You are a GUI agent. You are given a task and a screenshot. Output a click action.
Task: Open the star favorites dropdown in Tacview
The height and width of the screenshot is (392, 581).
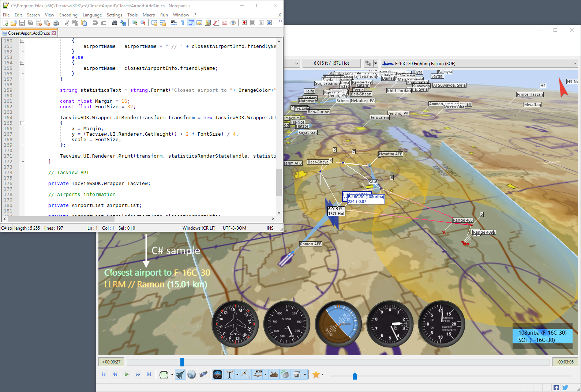coord(322,374)
